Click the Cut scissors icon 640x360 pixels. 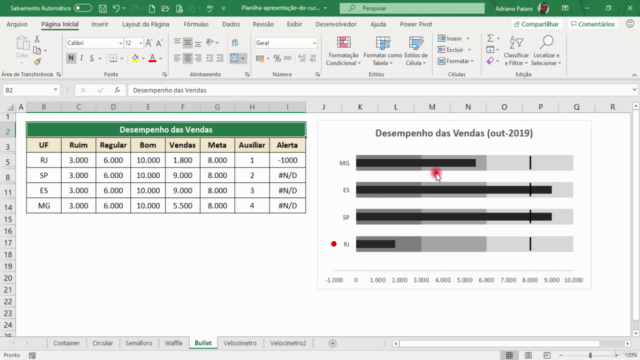(37, 39)
